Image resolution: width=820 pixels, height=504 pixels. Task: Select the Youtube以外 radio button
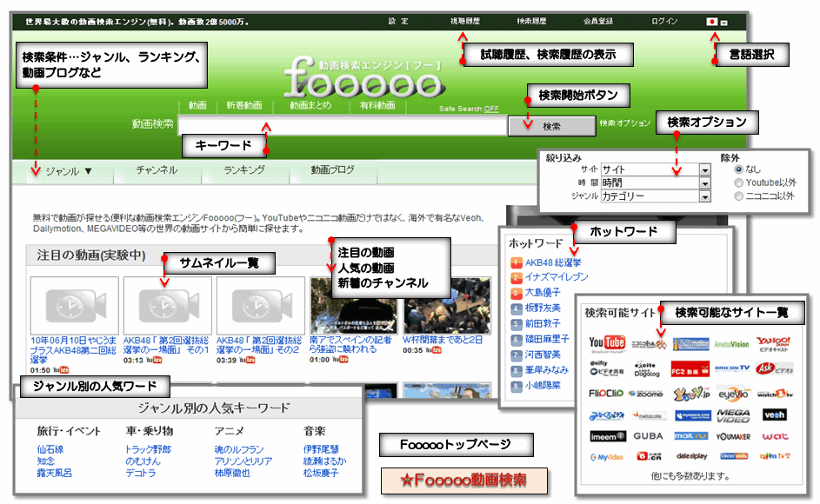pos(738,182)
